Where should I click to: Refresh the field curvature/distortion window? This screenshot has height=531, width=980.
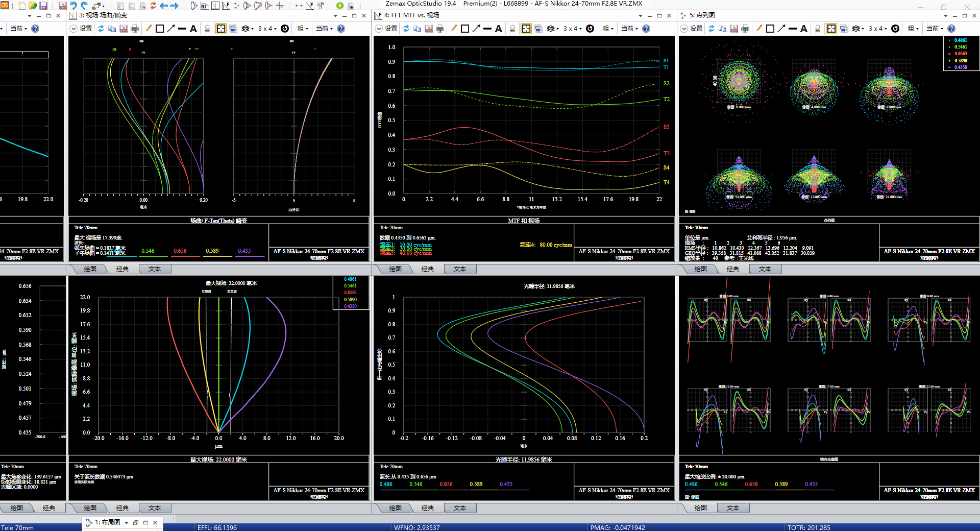[101, 29]
